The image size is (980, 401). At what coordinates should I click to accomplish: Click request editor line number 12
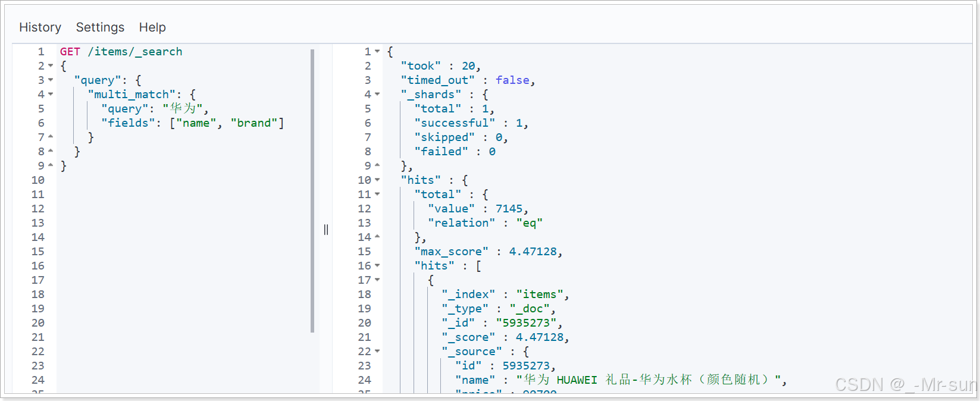[38, 209]
